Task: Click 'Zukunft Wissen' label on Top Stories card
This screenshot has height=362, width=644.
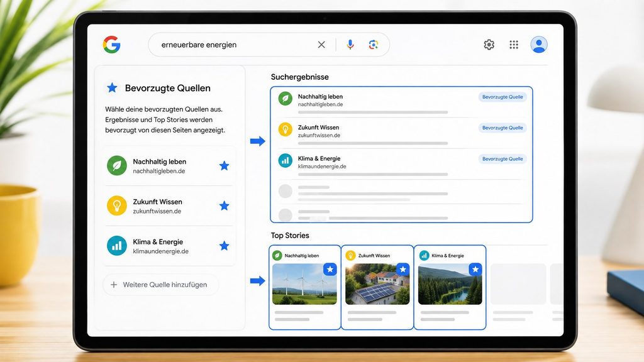Action: [374, 255]
